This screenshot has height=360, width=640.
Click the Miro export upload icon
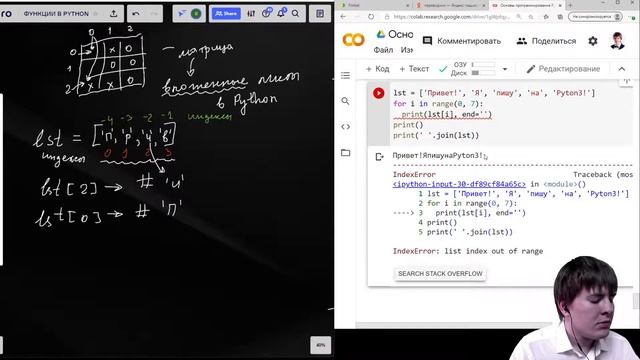tap(113, 13)
